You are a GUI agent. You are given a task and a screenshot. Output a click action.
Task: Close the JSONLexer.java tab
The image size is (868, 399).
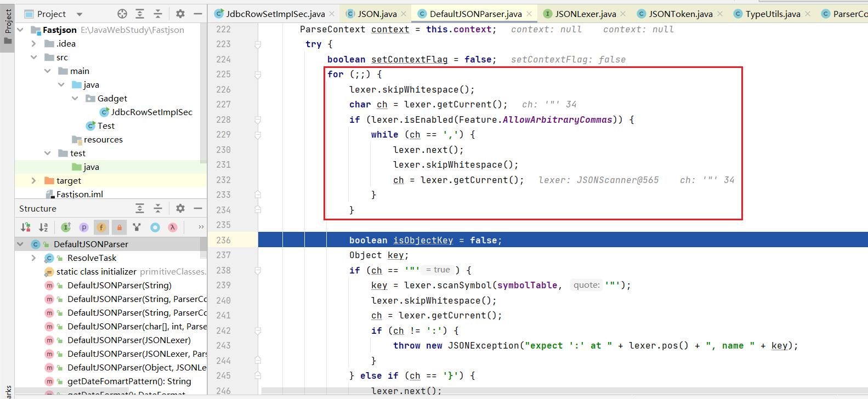(x=623, y=14)
